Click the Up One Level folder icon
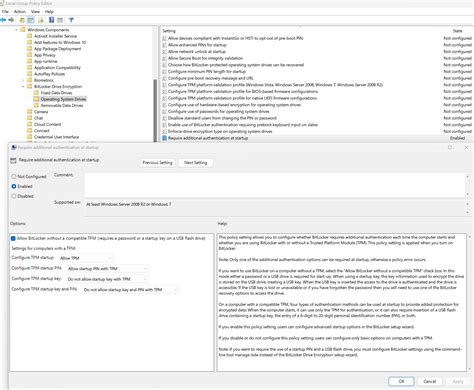Screen dimensions: 474x390 [22, 20]
